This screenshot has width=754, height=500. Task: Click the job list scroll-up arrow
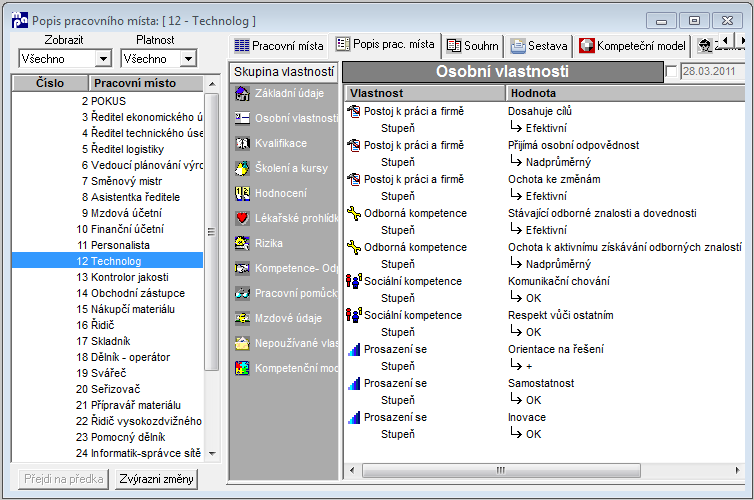point(212,84)
